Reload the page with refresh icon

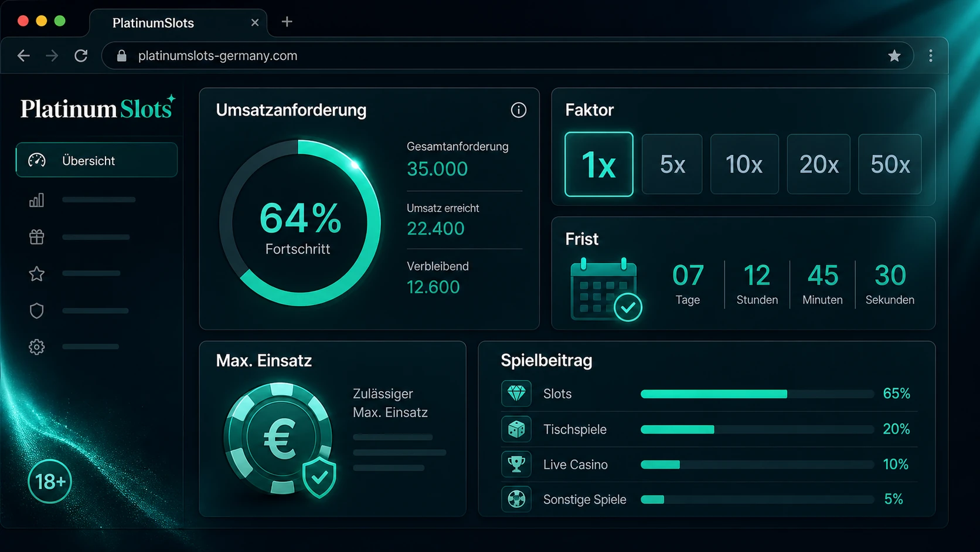tap(81, 56)
